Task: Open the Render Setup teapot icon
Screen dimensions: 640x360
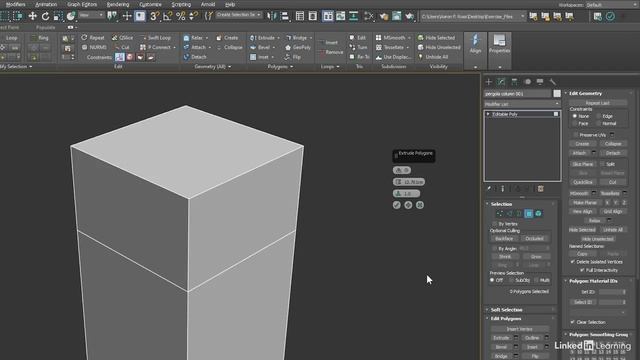Action: click(x=384, y=16)
